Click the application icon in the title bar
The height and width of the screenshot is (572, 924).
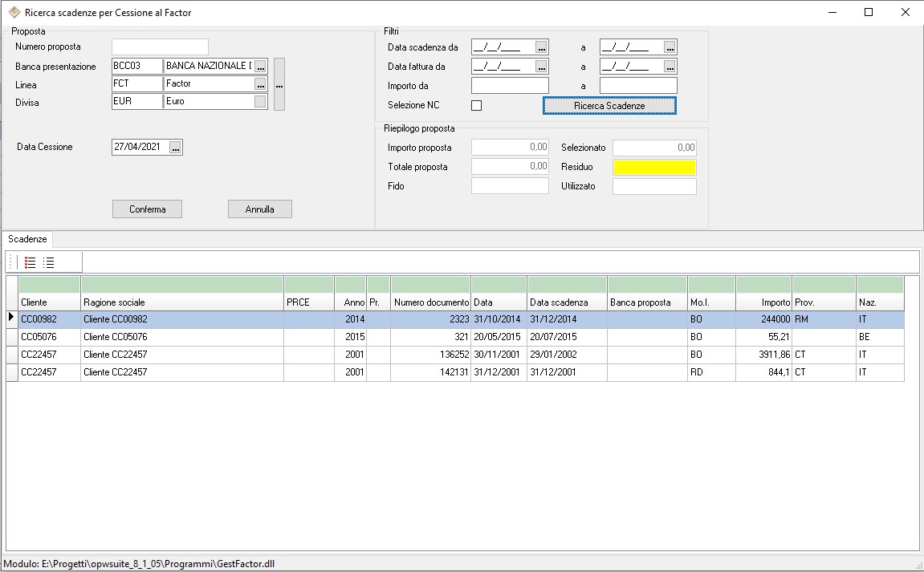14,13
